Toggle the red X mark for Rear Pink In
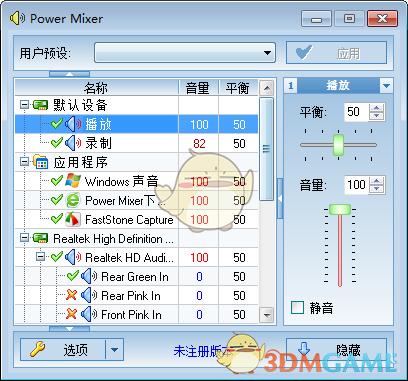408x381 pixels. point(72,295)
